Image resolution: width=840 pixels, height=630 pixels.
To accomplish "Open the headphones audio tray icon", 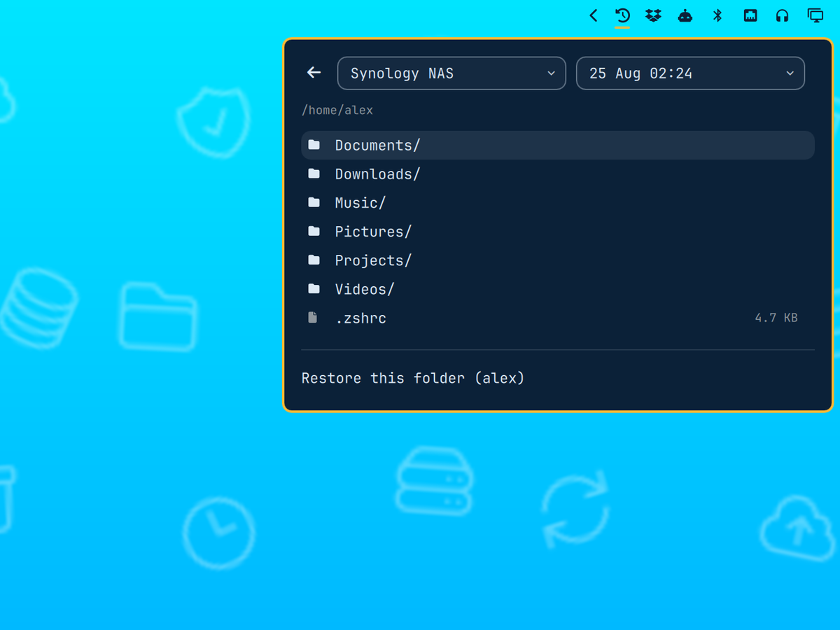I will pos(783,15).
